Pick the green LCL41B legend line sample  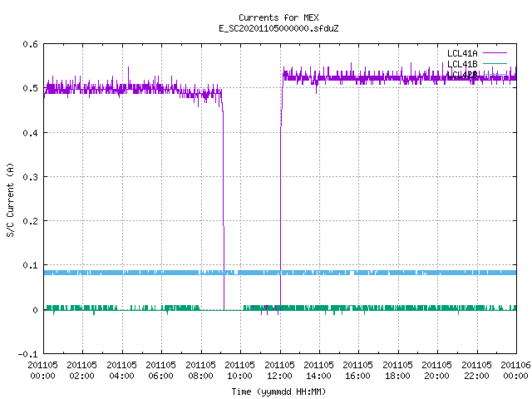click(495, 64)
